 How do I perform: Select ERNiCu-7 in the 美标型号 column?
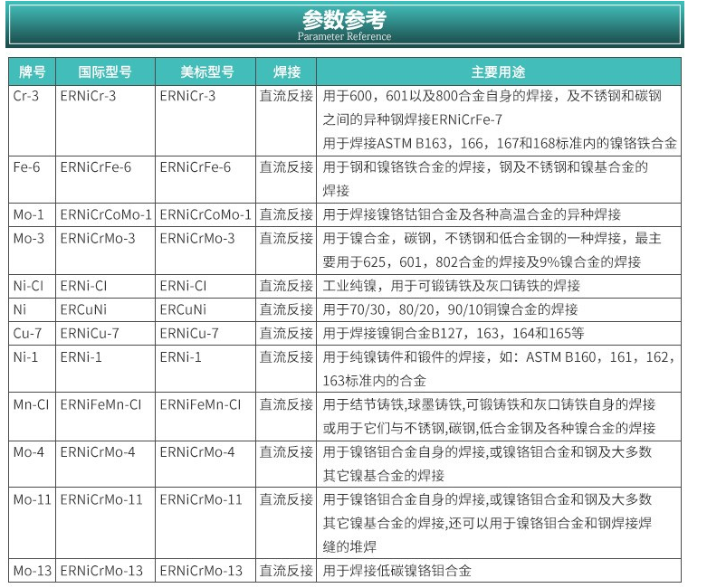coord(189,334)
